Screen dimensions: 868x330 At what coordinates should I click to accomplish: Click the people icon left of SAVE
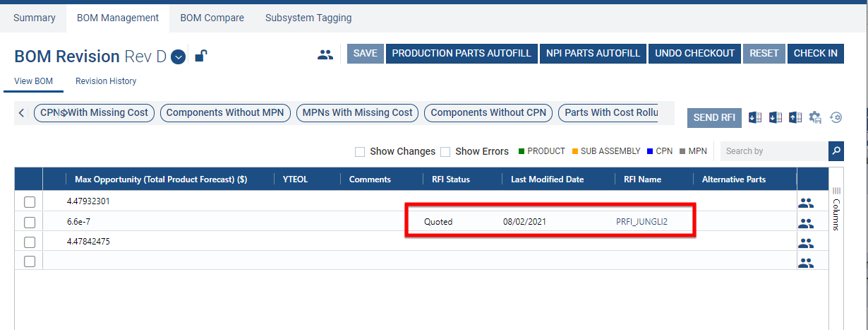(325, 54)
